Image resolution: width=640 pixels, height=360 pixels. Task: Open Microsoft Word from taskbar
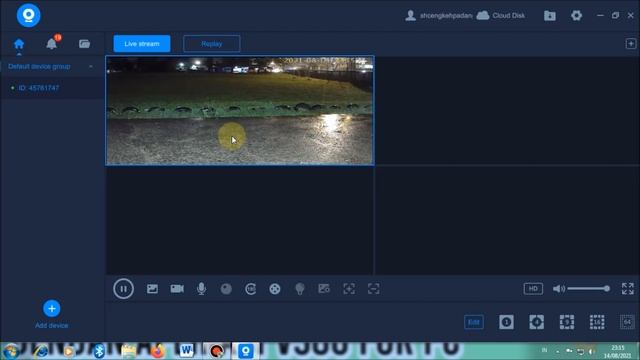pos(187,351)
